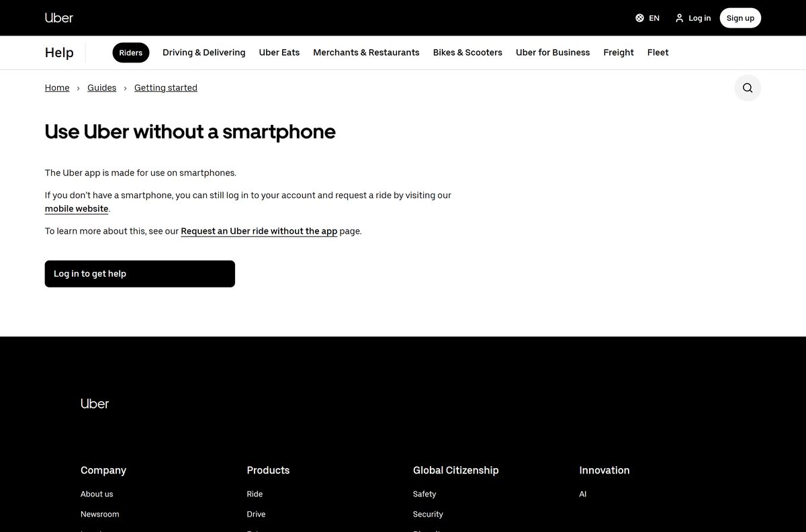Click Log in to get help button
This screenshot has width=806, height=532.
click(140, 274)
